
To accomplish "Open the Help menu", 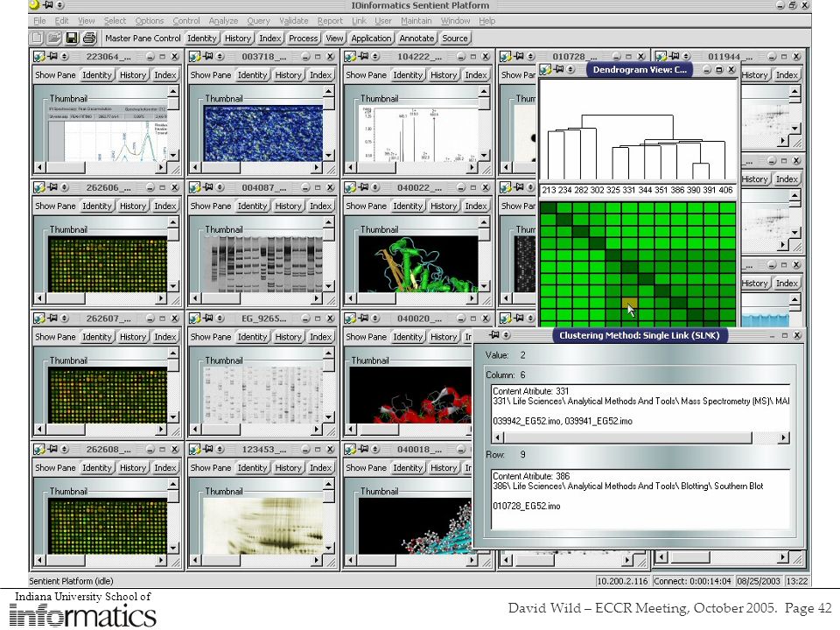I will (487, 21).
